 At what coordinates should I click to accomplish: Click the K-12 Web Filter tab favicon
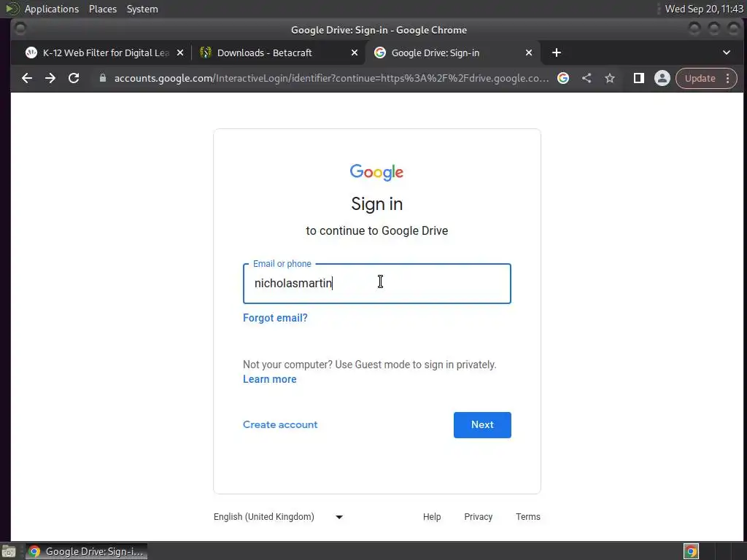point(31,52)
